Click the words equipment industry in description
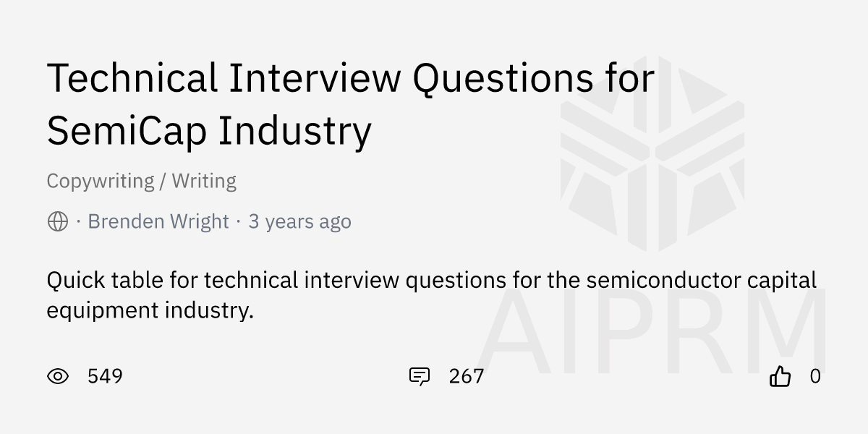 coord(150,310)
